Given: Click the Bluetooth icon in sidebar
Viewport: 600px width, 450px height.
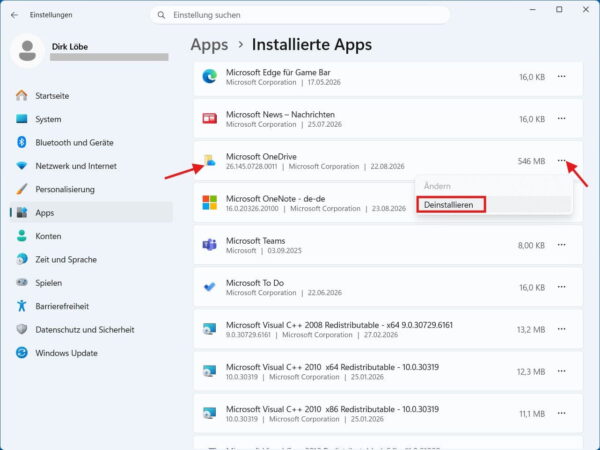Looking at the screenshot, I should pyautogui.click(x=22, y=142).
